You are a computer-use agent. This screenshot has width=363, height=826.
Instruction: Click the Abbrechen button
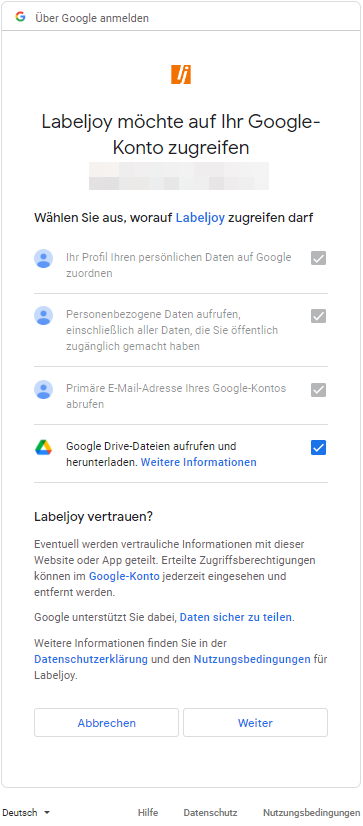(106, 723)
